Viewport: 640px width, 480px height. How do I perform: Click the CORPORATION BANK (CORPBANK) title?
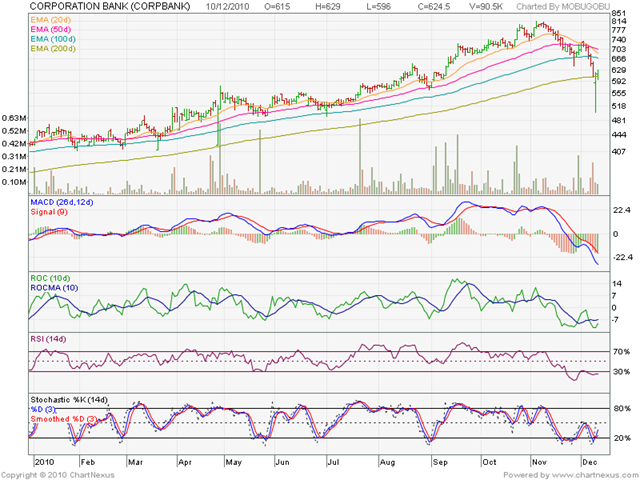pos(110,6)
